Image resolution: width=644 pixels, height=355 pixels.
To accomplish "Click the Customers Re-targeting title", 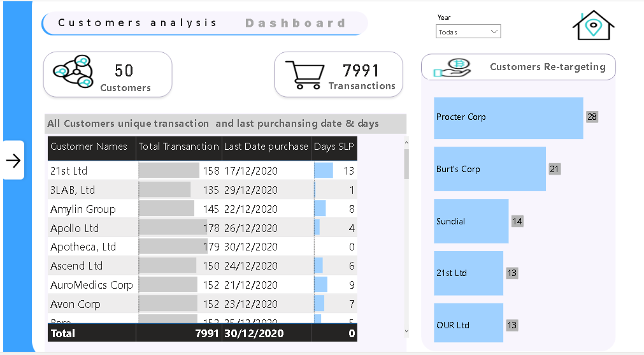I will coord(547,67).
